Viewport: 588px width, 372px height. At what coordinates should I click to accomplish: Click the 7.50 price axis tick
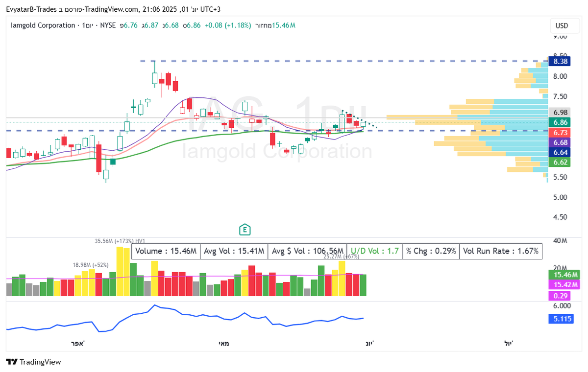(x=561, y=96)
